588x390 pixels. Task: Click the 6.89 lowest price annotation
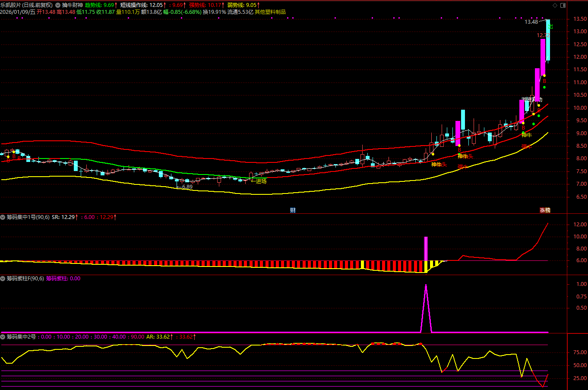pos(187,187)
